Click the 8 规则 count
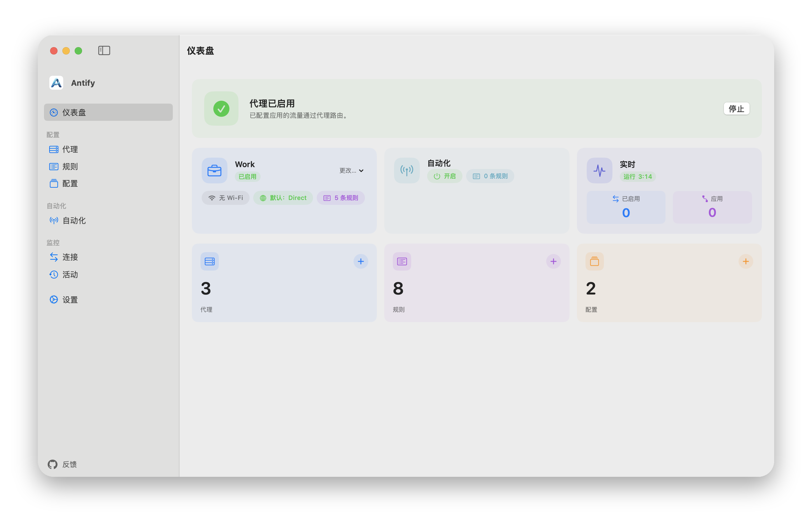Screen dimensions: 812x512 398,289
